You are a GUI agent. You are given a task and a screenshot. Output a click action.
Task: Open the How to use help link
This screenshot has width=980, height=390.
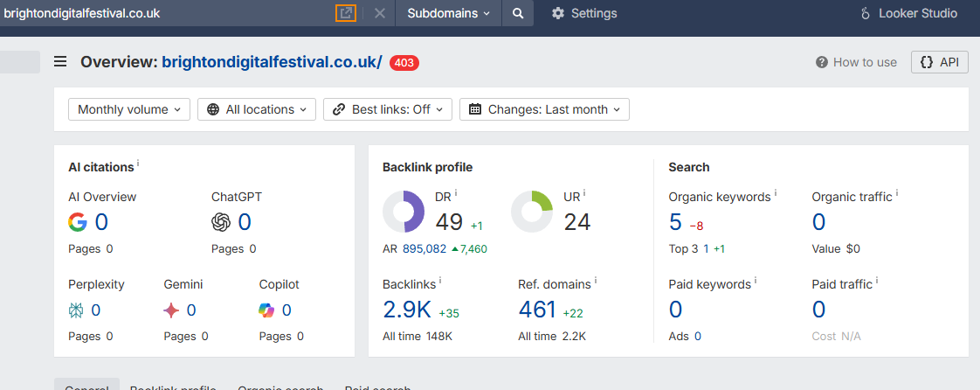[x=856, y=63]
